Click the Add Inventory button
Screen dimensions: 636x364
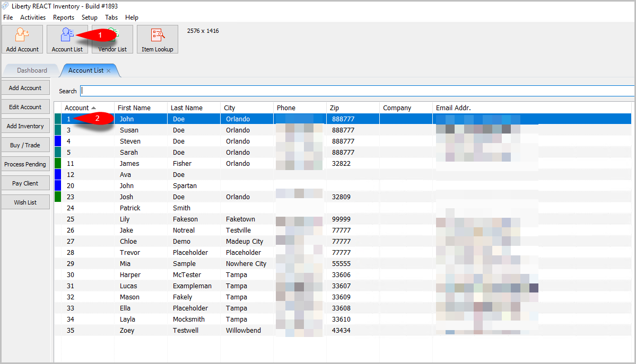click(x=25, y=126)
